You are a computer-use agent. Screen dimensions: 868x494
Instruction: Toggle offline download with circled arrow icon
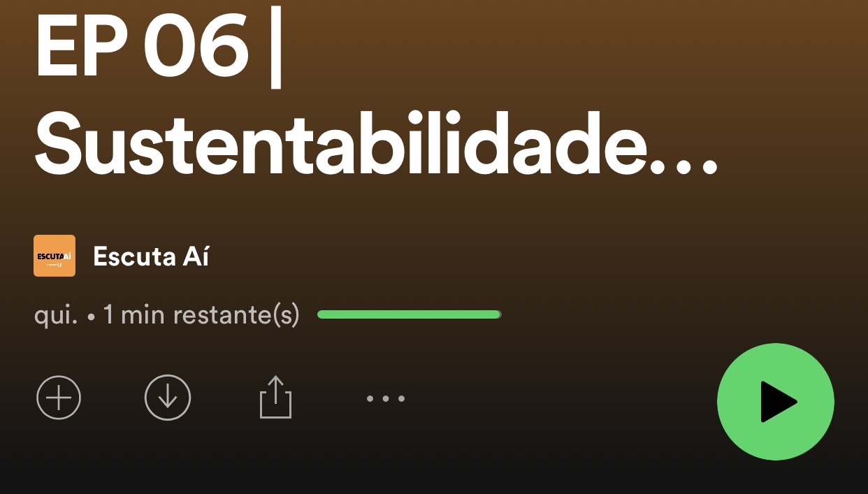coord(168,398)
